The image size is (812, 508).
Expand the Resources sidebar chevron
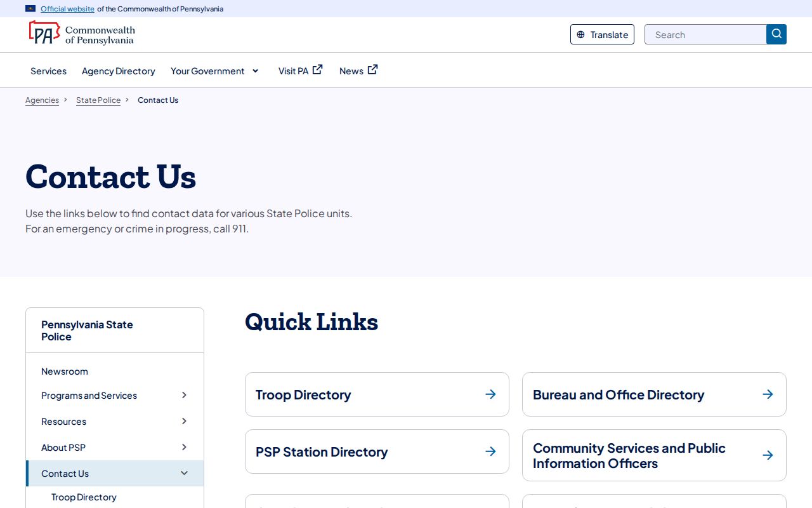pyautogui.click(x=184, y=421)
